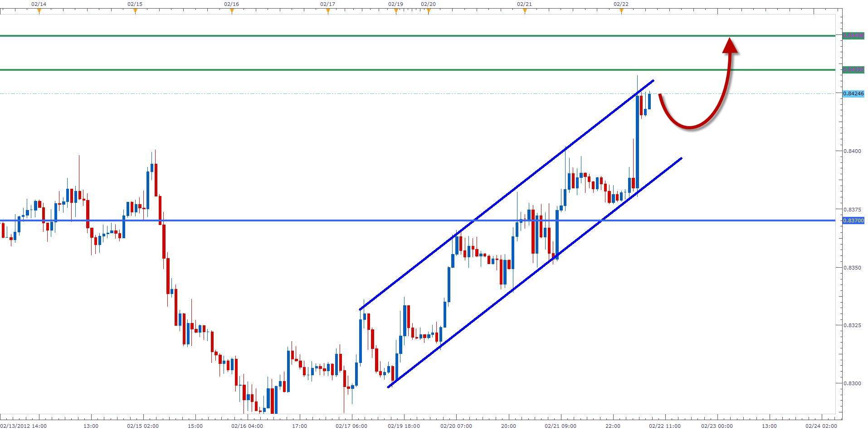Select the 02/22 date marker at top
The width and height of the screenshot is (868, 431).
tap(621, 4)
